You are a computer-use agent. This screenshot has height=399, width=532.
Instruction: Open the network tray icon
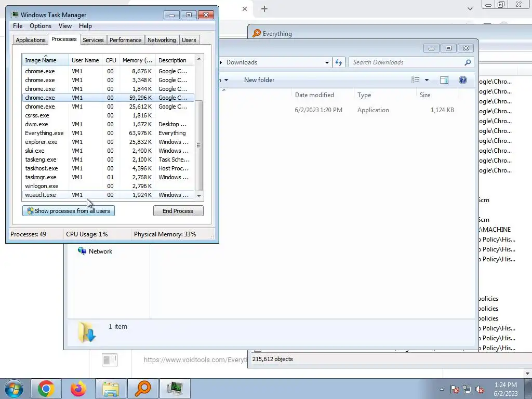[467, 389]
